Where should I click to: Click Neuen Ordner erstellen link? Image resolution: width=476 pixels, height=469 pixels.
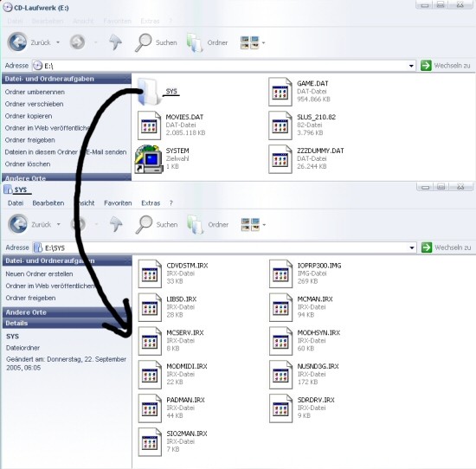coord(39,273)
